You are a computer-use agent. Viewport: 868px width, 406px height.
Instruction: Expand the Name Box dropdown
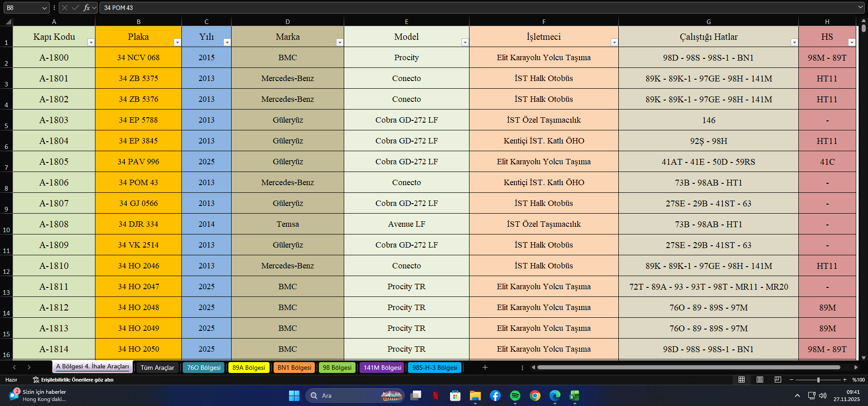tap(44, 8)
